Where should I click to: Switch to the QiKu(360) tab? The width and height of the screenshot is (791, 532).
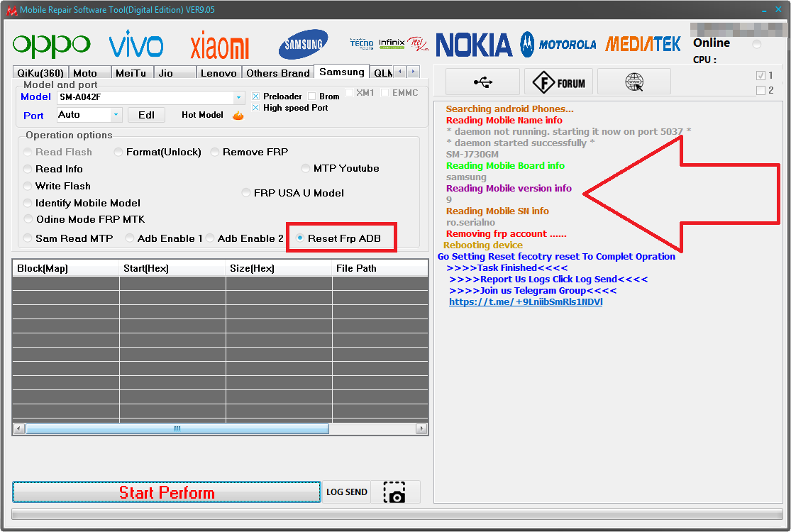pyautogui.click(x=40, y=72)
